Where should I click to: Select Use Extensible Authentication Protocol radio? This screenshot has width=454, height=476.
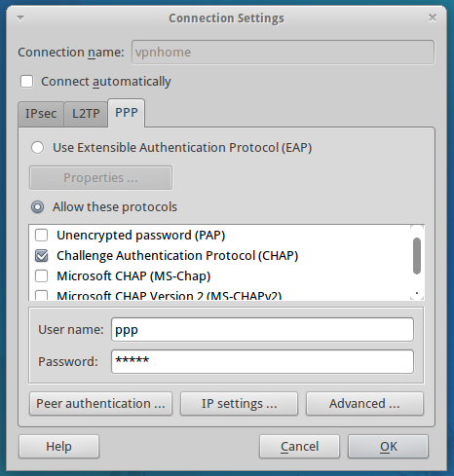pyautogui.click(x=37, y=148)
